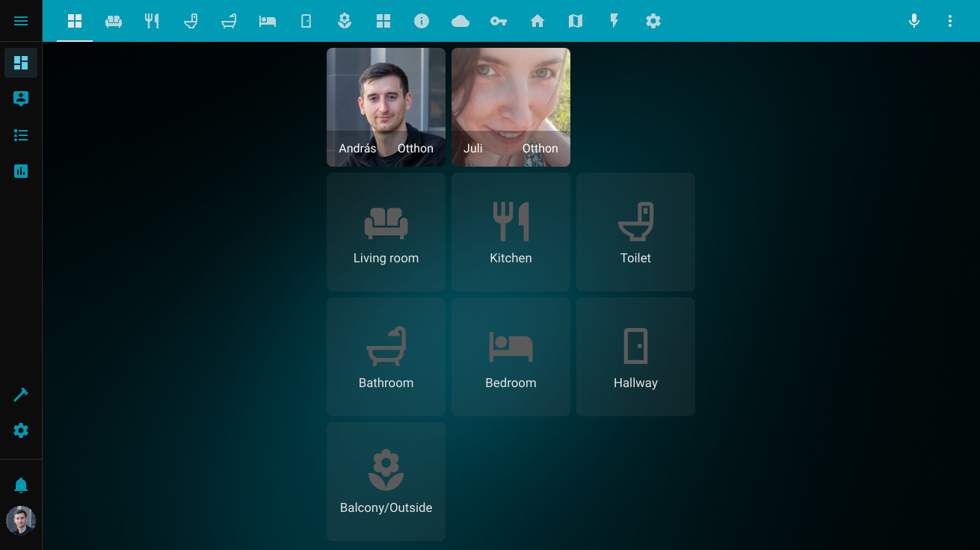Image resolution: width=980 pixels, height=550 pixels.
Task: Start voice command with microphone icon
Action: (x=914, y=21)
